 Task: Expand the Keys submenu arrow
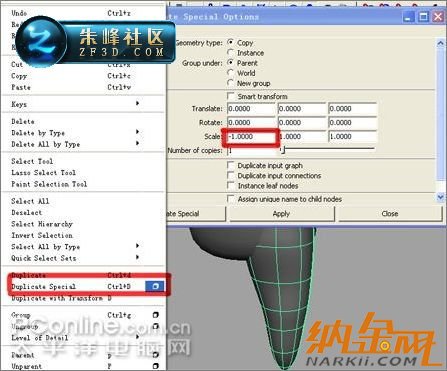[x=137, y=103]
